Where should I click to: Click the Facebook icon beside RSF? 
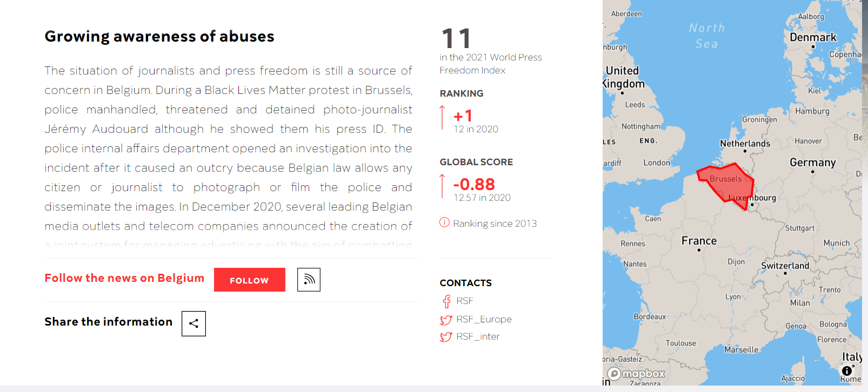pyautogui.click(x=446, y=301)
